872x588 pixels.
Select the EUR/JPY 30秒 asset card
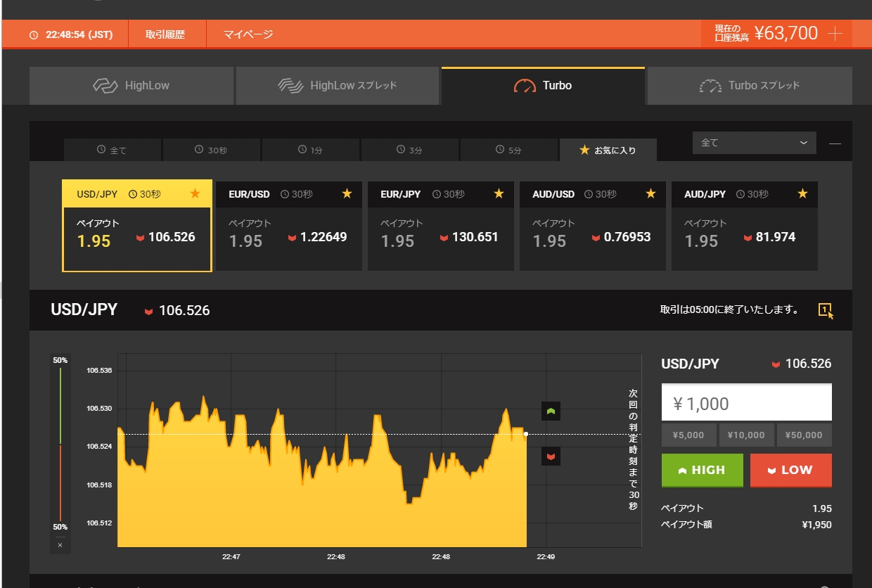click(x=441, y=226)
